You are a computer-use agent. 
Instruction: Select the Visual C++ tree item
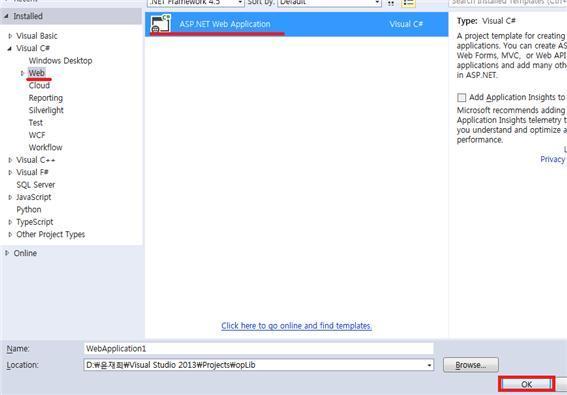click(x=36, y=160)
